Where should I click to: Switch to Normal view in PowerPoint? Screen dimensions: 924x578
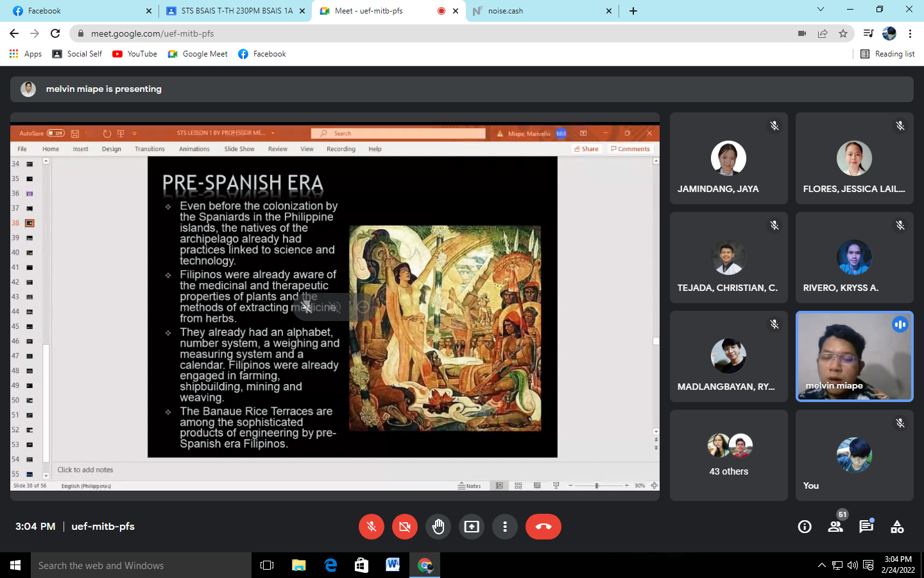point(499,486)
